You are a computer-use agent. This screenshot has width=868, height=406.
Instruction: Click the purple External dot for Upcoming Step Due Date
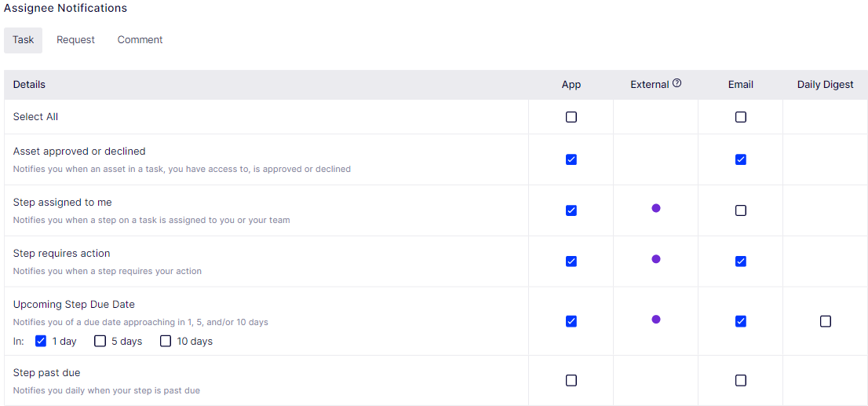656,319
